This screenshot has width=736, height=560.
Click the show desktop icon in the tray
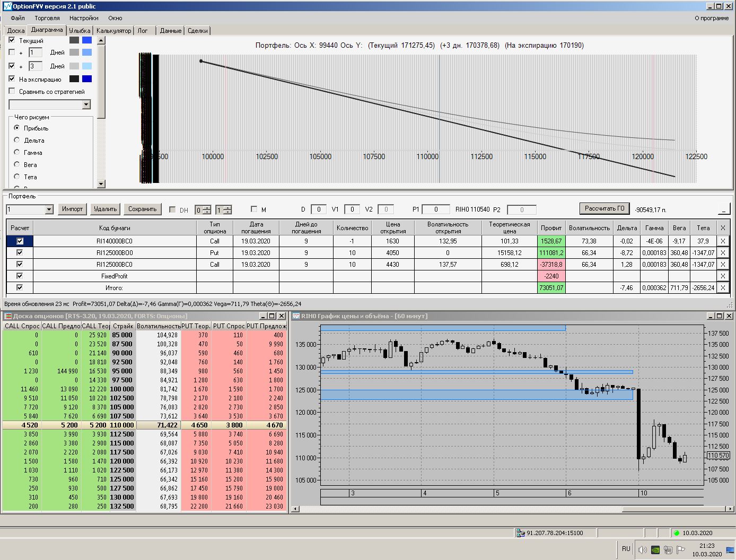tap(730, 550)
